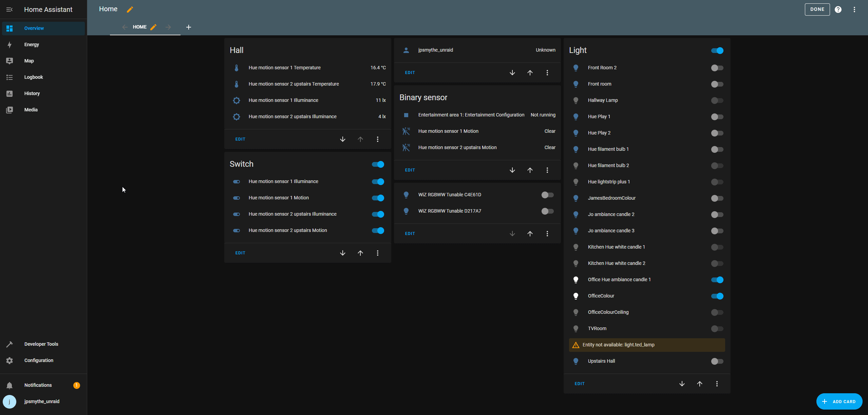Collapse the sidebar with the hamburger icon
The image size is (868, 415).
(x=10, y=10)
